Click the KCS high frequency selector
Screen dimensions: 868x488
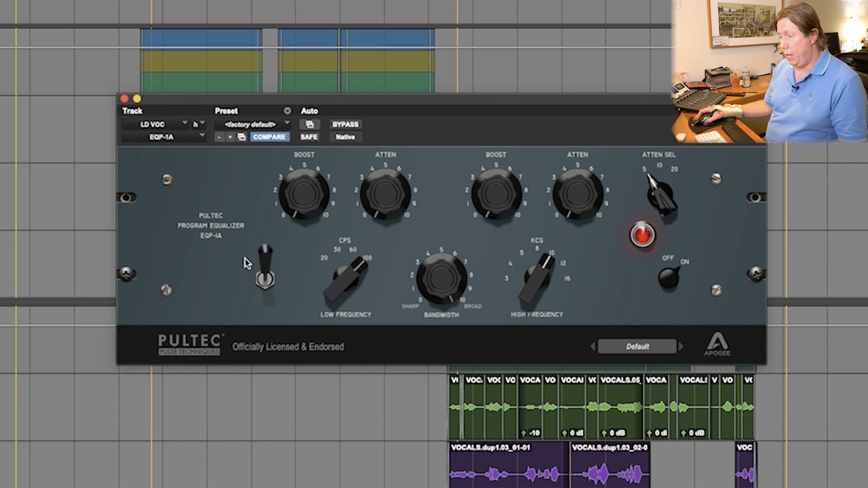coord(538,279)
